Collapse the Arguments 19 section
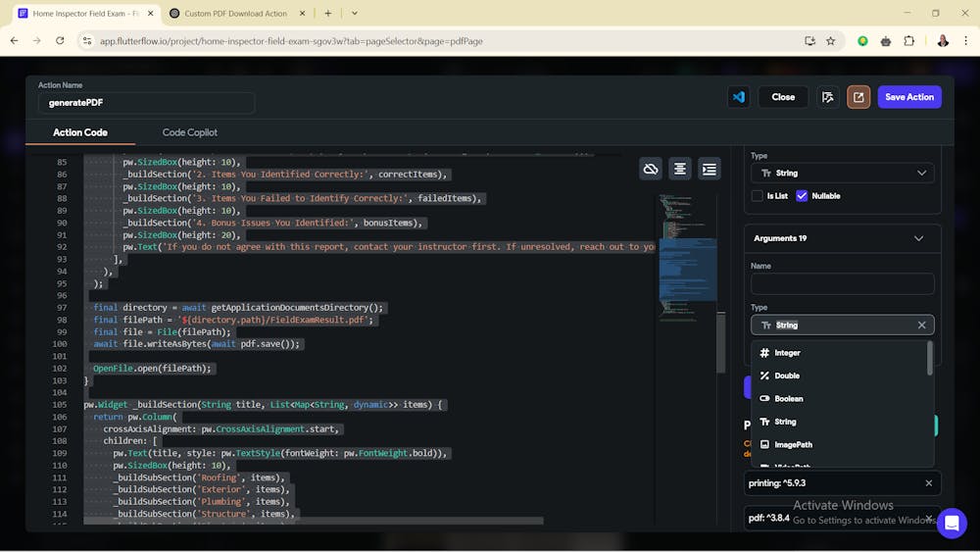Image resolution: width=980 pixels, height=552 pixels. coord(917,238)
